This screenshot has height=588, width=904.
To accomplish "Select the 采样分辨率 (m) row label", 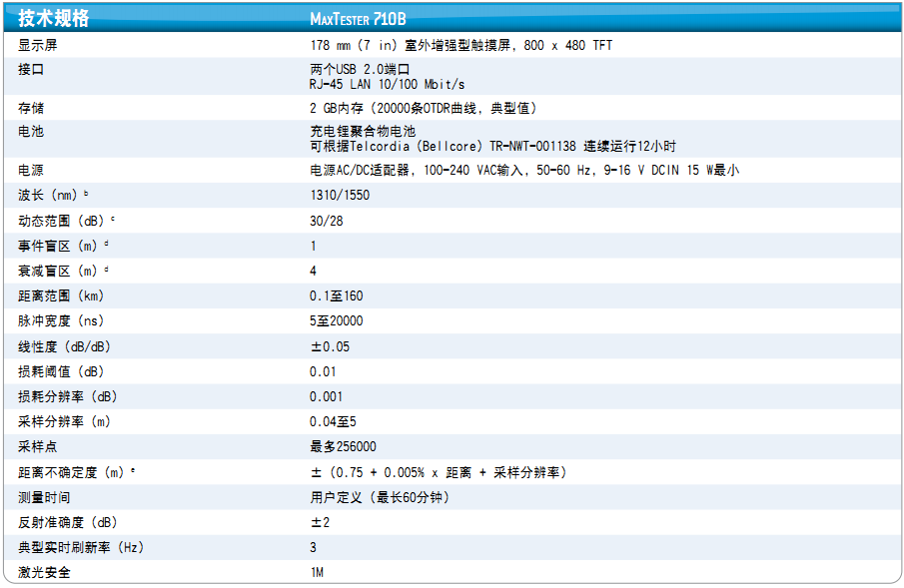I will [64, 421].
